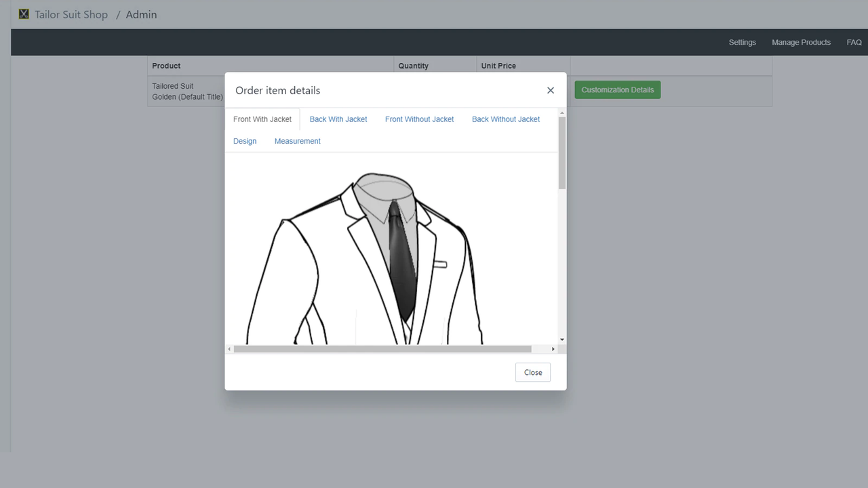This screenshot has height=488, width=868.
Task: Click the Customization Details button
Action: (x=618, y=90)
